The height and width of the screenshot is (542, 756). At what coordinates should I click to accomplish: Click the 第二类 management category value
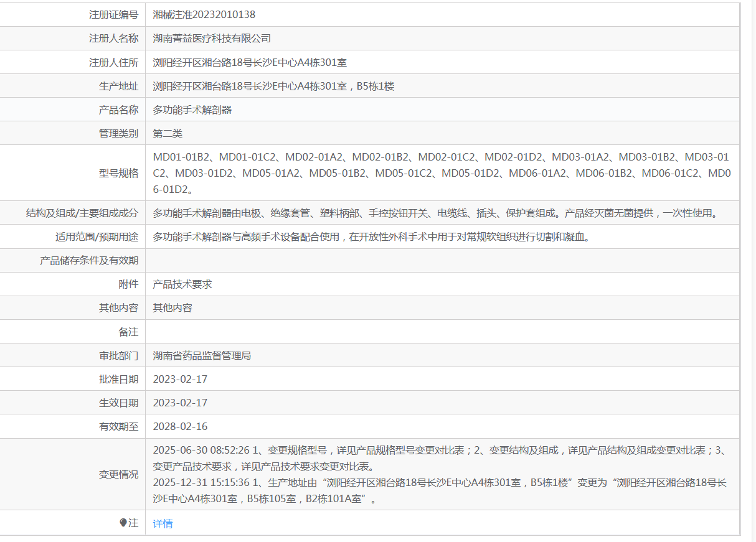(168, 133)
